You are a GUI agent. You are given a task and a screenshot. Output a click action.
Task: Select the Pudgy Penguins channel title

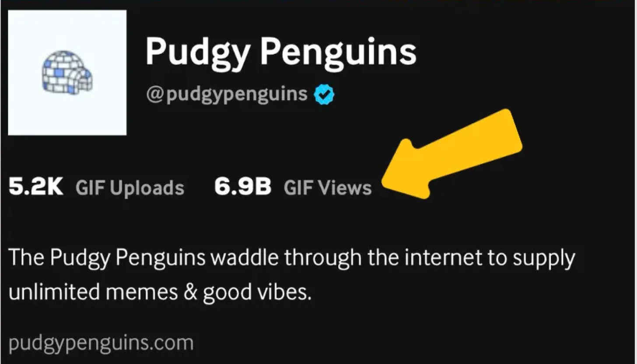tap(280, 52)
